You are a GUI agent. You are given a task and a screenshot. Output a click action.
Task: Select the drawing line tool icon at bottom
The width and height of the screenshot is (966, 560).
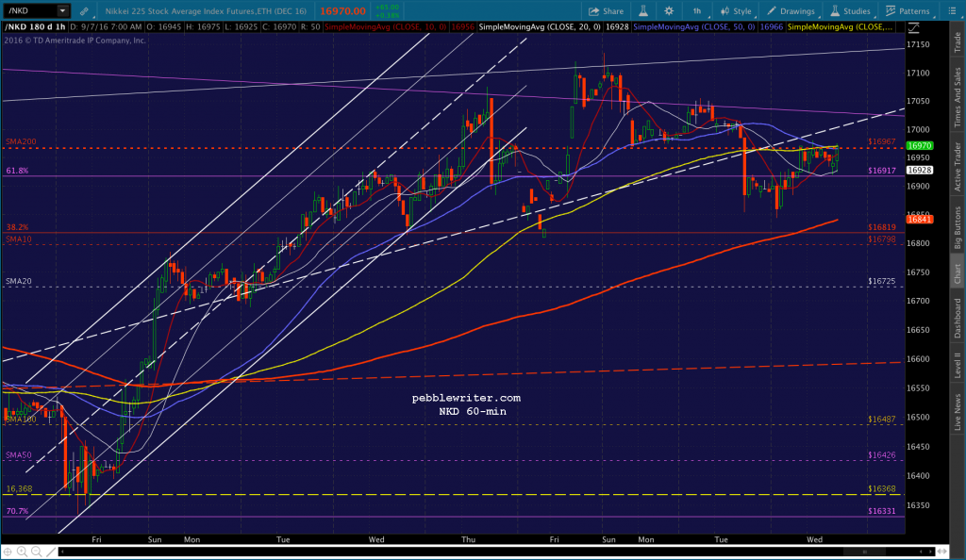pos(51,552)
